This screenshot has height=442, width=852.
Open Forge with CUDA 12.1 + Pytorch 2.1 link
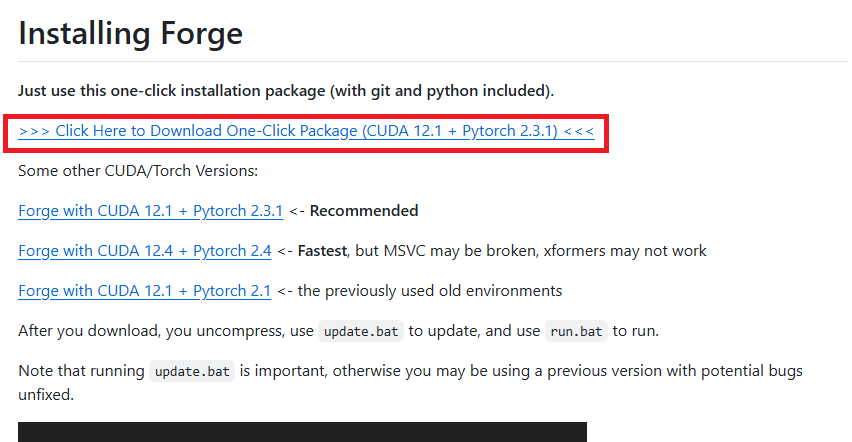click(145, 291)
